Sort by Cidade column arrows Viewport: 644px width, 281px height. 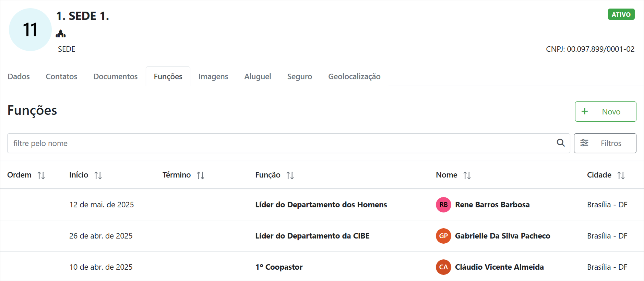pos(621,175)
